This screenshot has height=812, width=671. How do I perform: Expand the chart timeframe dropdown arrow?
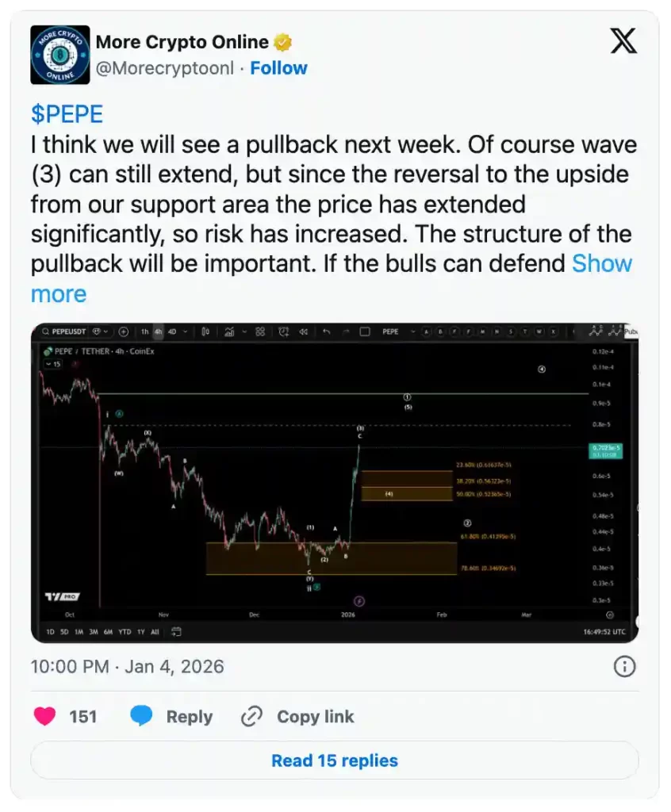(x=186, y=331)
